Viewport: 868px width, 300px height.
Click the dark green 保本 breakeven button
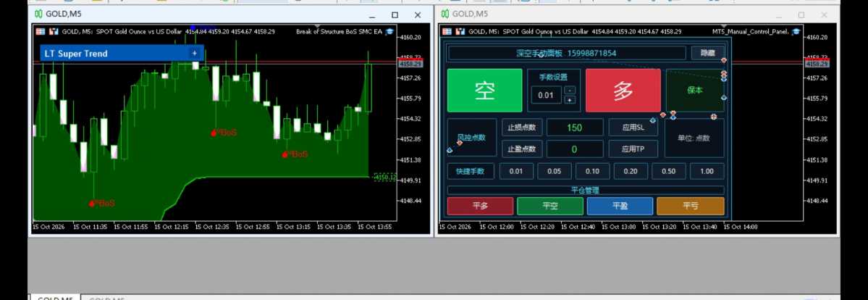[x=695, y=91]
